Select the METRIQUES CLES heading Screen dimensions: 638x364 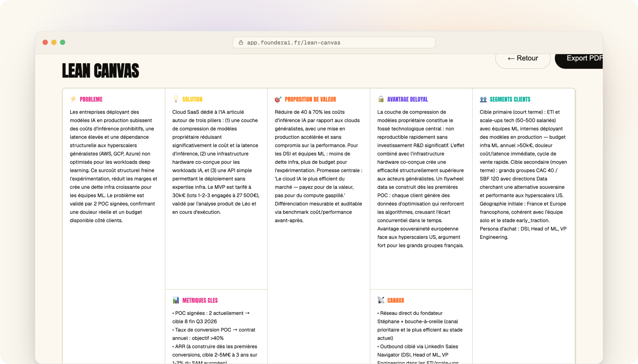[x=200, y=300]
